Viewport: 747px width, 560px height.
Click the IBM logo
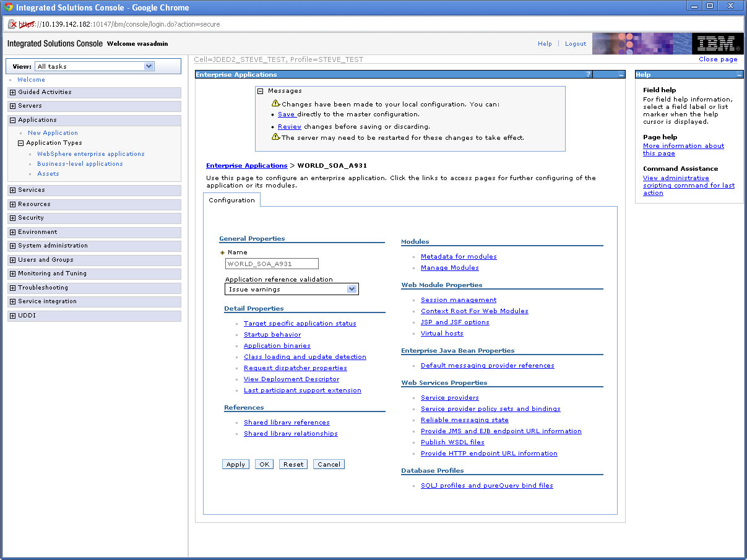pos(717,43)
